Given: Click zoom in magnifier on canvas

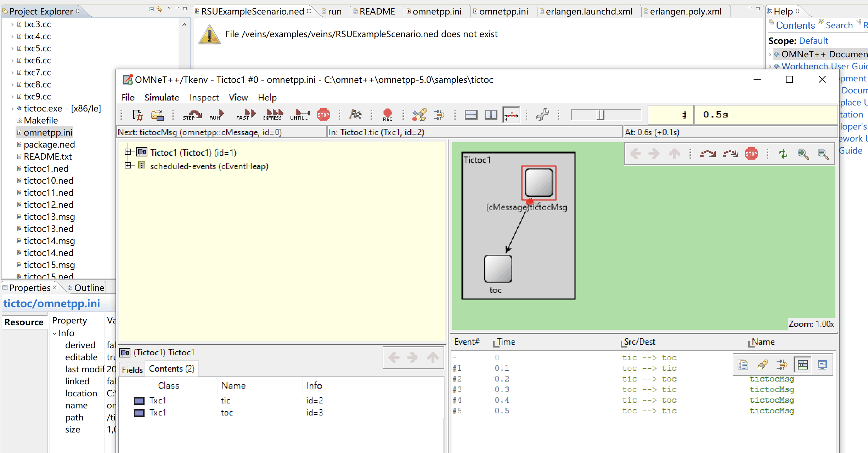Looking at the screenshot, I should (x=803, y=154).
